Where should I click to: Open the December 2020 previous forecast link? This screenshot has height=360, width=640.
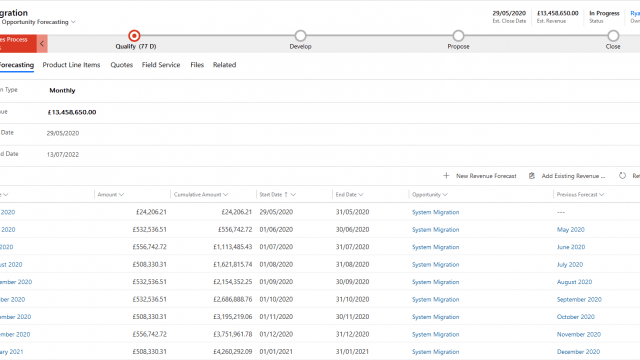(578, 352)
